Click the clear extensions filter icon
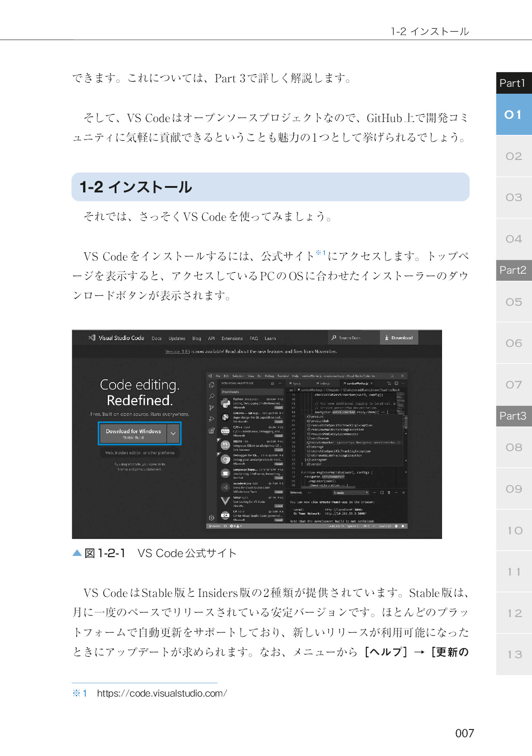Viewport: 532px width, 756px height. (x=273, y=383)
